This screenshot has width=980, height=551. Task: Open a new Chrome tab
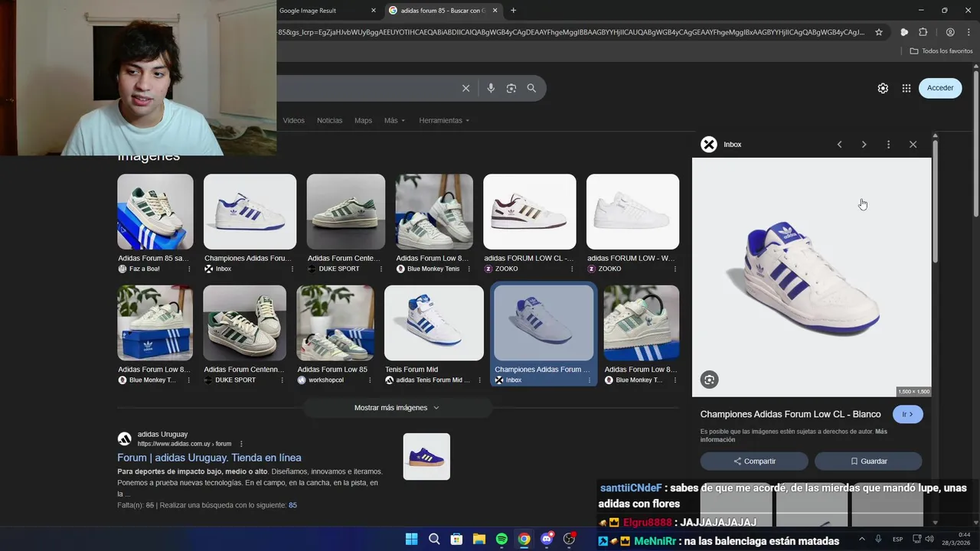(513, 11)
